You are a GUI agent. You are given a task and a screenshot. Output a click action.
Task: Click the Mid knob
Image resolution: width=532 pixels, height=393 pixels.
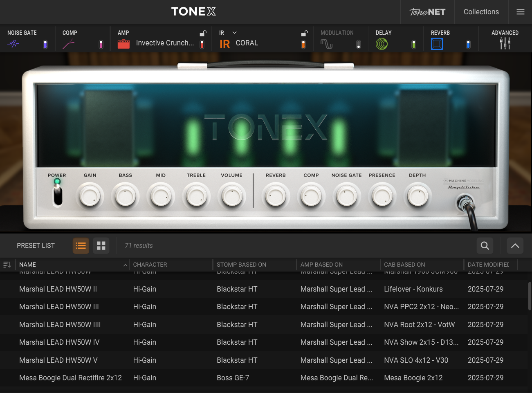[161, 197]
